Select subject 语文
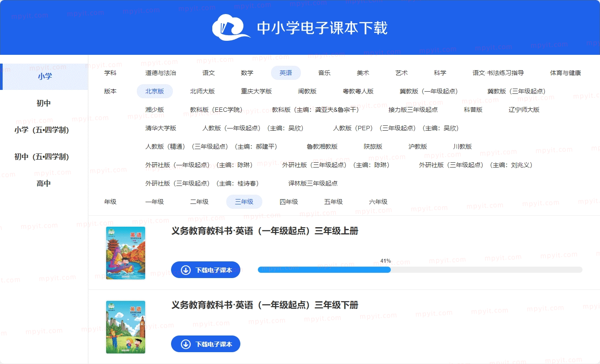 (x=209, y=73)
